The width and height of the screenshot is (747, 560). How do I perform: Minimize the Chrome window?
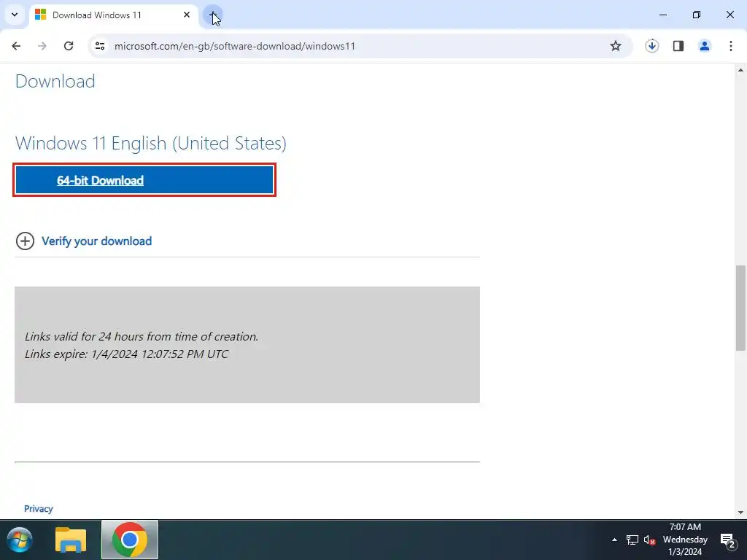[x=662, y=15]
